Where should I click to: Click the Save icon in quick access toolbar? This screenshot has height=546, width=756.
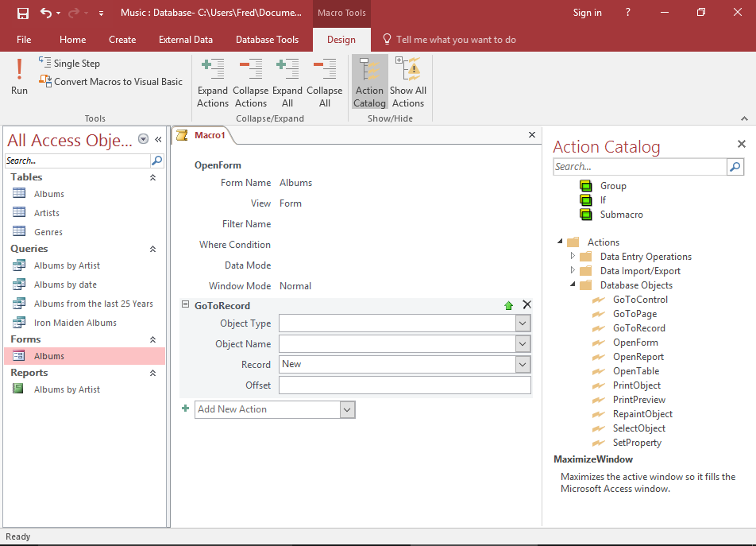[x=23, y=13]
